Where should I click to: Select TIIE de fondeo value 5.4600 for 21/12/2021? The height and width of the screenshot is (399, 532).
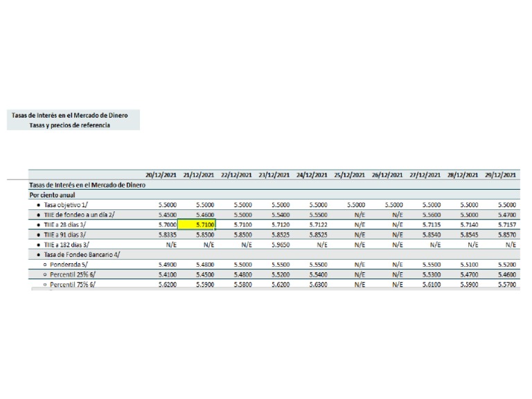[205, 215]
